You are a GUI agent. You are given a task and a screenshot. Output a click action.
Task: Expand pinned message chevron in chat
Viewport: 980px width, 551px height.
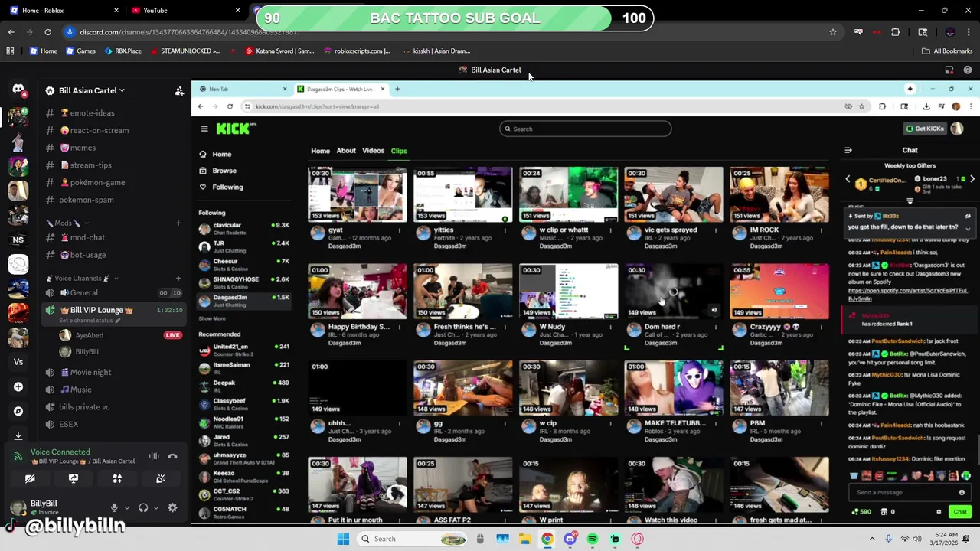click(968, 228)
